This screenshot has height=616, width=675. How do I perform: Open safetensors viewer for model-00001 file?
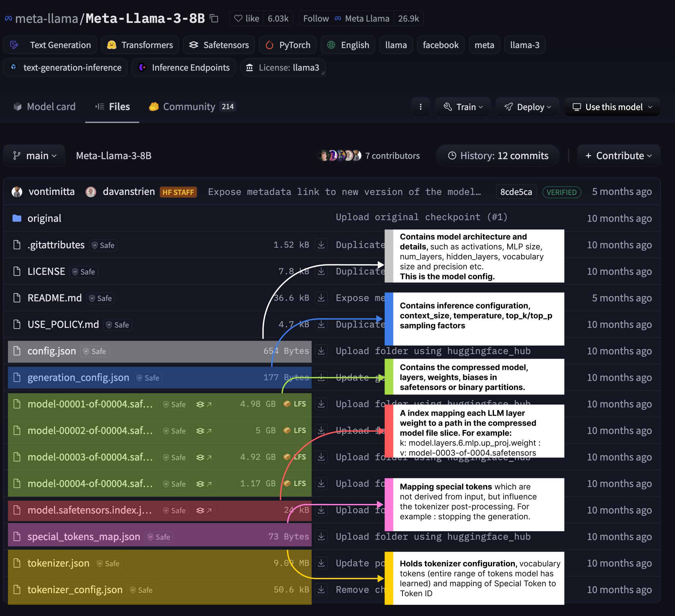click(x=204, y=404)
